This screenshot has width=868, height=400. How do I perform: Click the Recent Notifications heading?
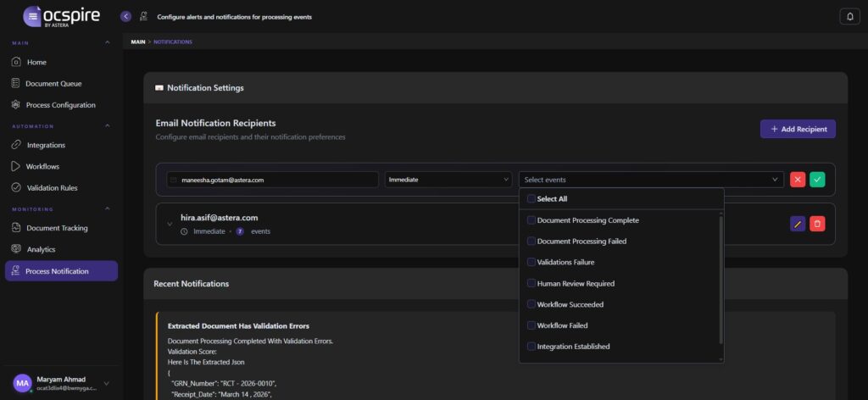[x=191, y=283]
